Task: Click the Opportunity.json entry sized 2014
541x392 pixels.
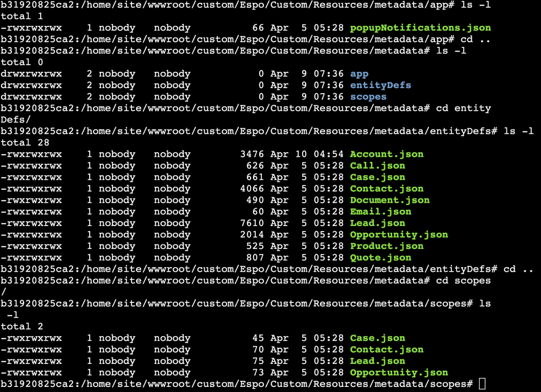Action: (x=398, y=235)
